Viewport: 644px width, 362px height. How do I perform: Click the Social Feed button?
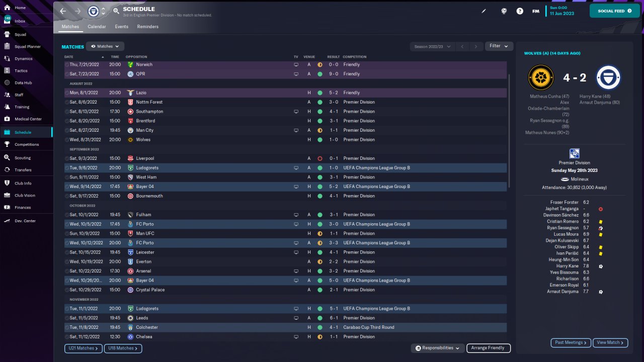(x=615, y=11)
